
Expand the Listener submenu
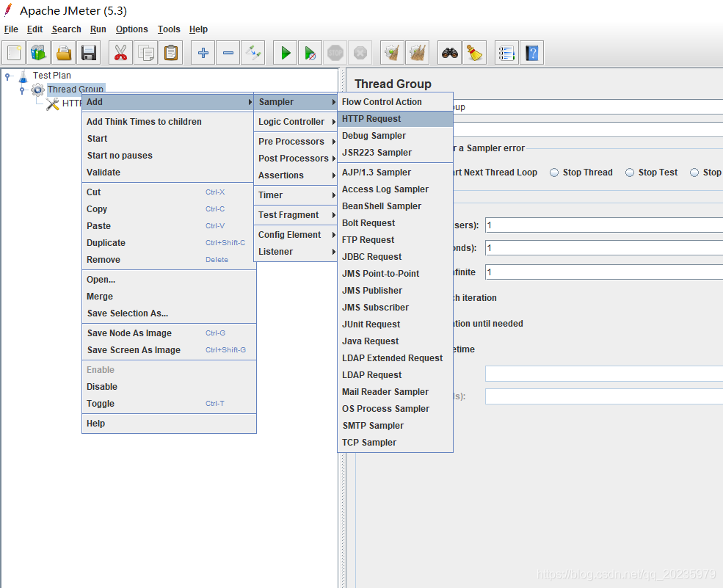coord(296,252)
